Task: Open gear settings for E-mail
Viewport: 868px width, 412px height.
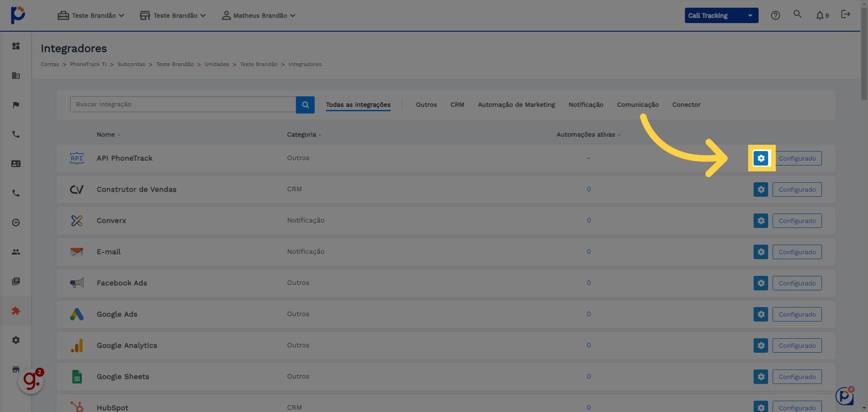Action: tap(761, 252)
